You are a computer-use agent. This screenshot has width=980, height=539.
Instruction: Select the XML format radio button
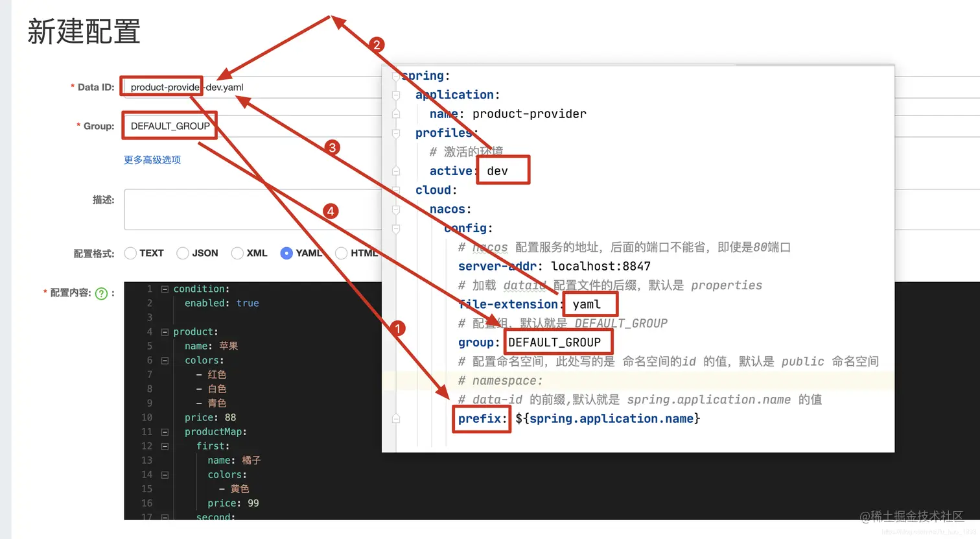pos(237,253)
